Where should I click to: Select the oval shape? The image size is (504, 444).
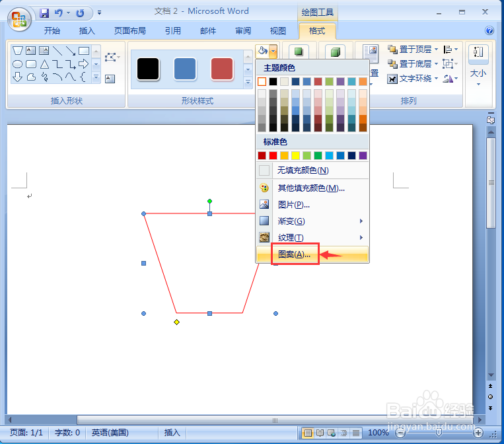click(x=17, y=64)
